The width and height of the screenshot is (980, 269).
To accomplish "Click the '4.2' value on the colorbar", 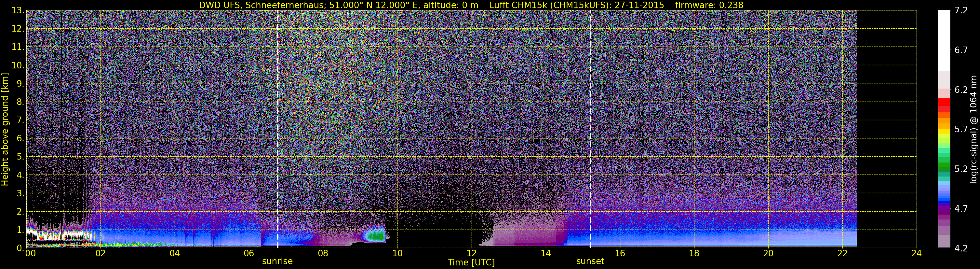I will click(x=961, y=248).
